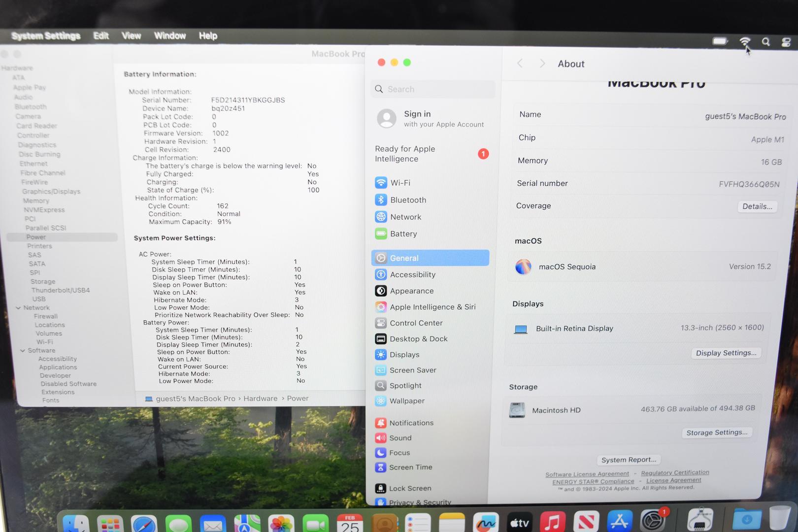Open Trash from the Dock
Viewport: 798px width, 532px height.
pyautogui.click(x=780, y=518)
